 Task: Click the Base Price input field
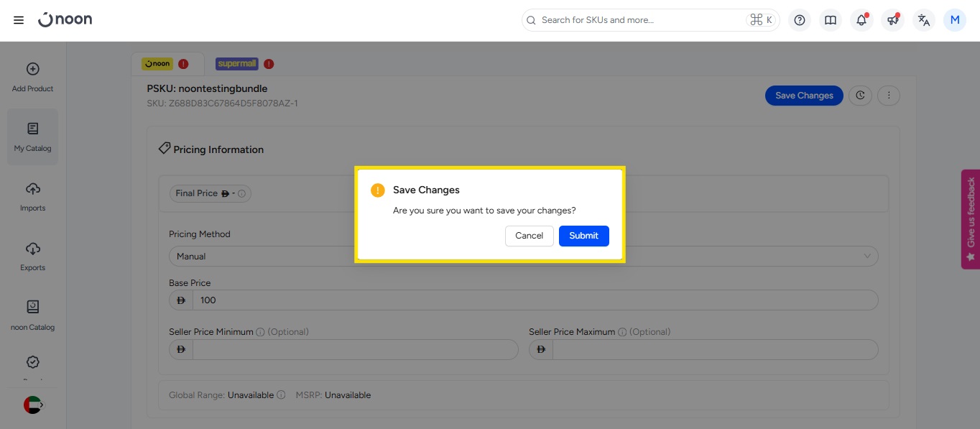535,300
